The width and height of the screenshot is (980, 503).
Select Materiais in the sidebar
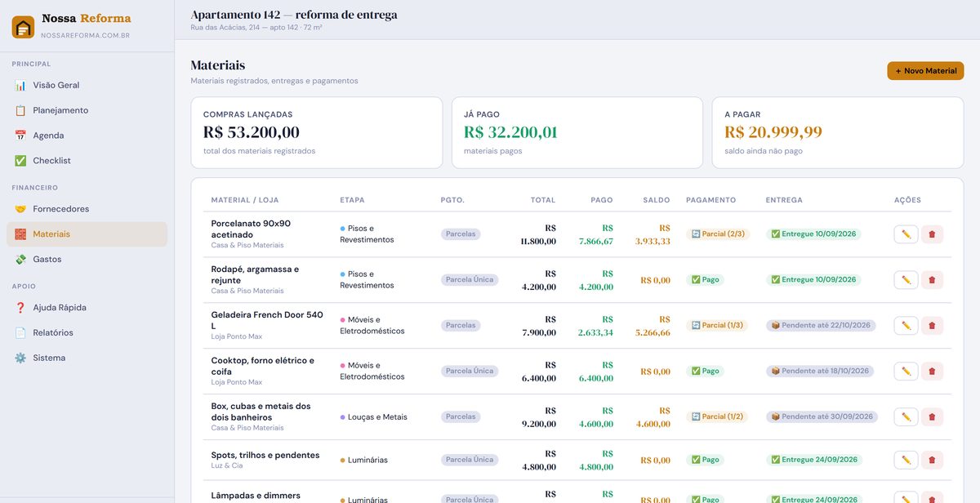pyautogui.click(x=87, y=234)
